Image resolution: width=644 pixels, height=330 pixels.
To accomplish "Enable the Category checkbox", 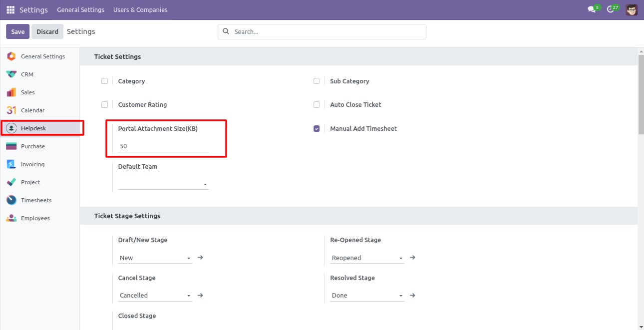I will pos(104,81).
